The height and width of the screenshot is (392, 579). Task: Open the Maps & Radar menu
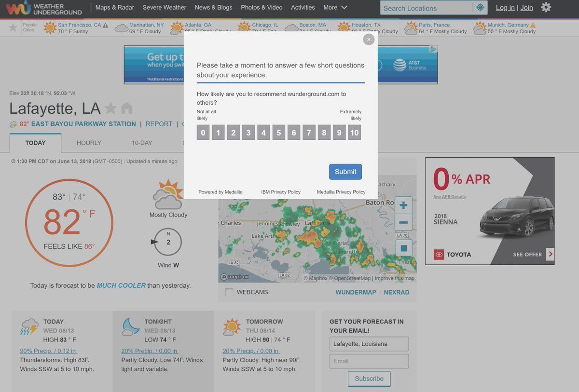pyautogui.click(x=115, y=7)
